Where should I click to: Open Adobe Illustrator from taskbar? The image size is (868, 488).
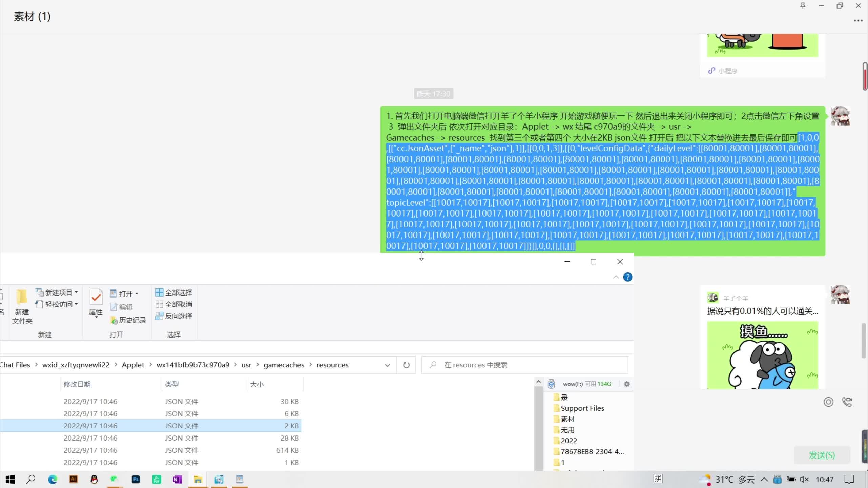point(74,479)
